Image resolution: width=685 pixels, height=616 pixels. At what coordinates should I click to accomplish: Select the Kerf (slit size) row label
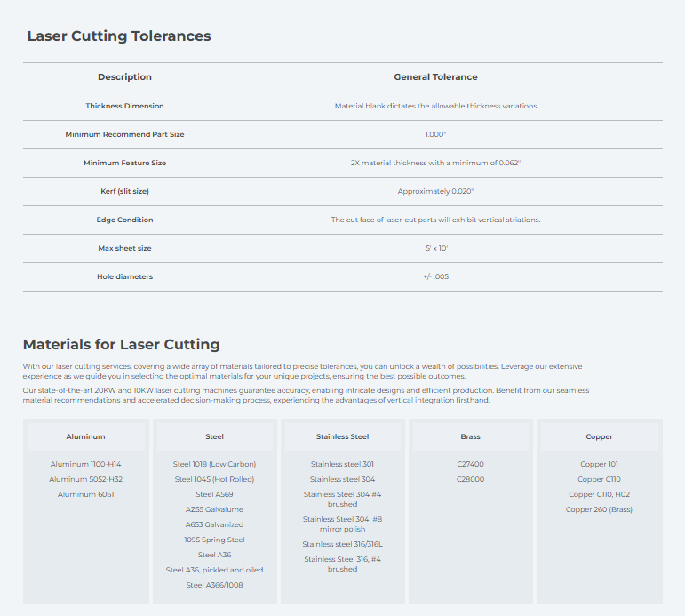click(124, 191)
